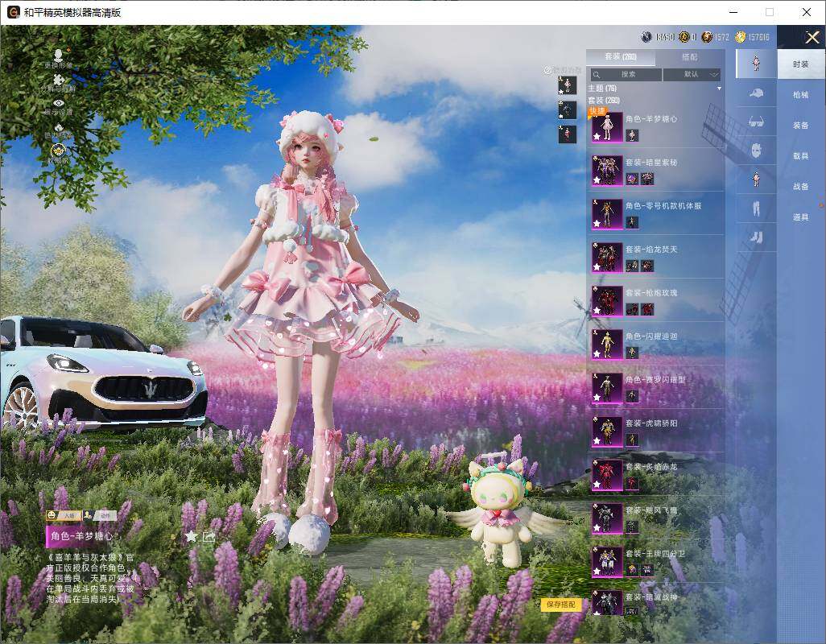Select the glasses category icon

(756, 122)
